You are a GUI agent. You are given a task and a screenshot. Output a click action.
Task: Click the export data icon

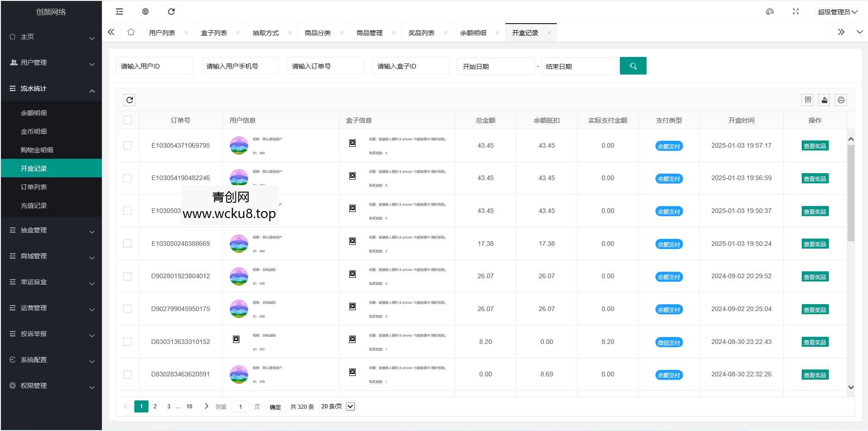pyautogui.click(x=824, y=100)
